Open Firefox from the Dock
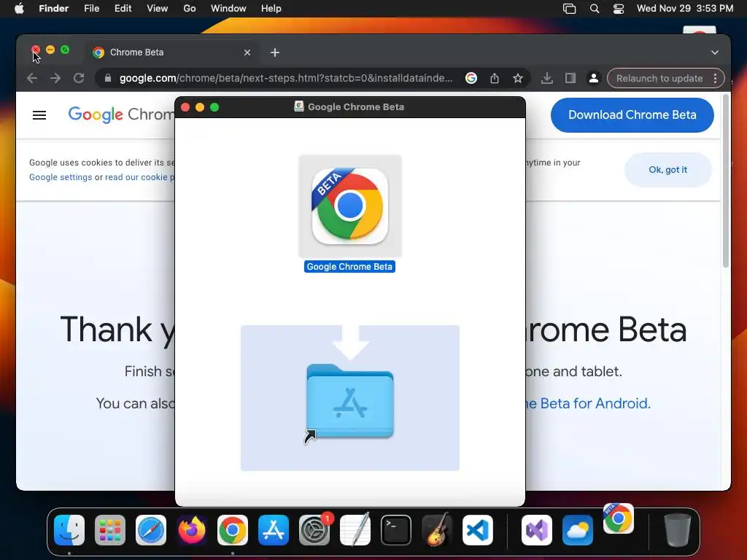The image size is (747, 560). point(192,530)
